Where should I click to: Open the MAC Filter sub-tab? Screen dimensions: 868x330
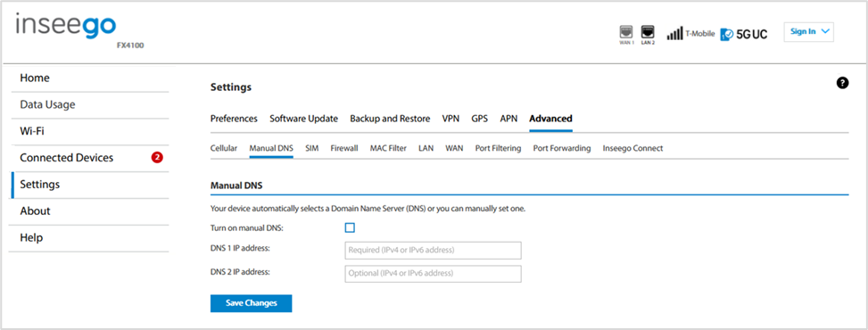(x=388, y=148)
